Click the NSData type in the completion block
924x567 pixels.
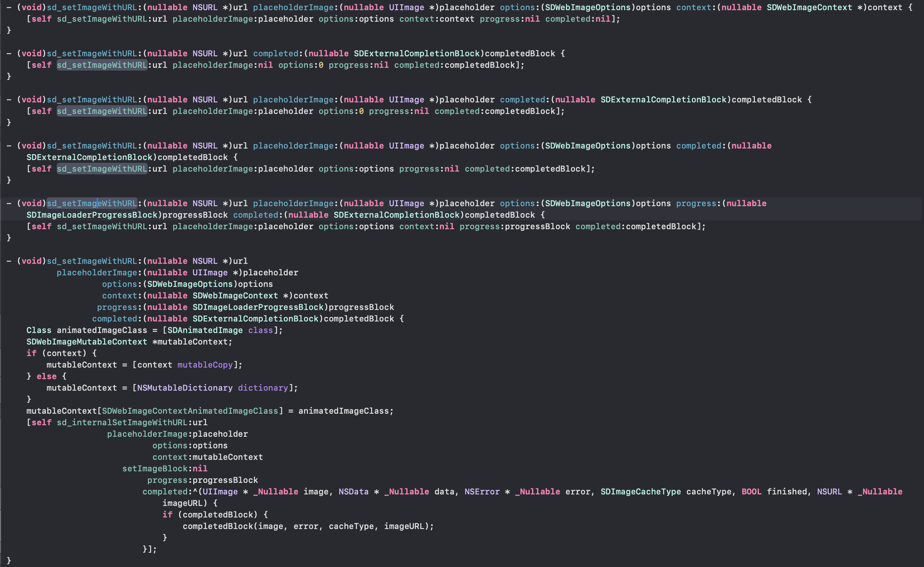353,491
